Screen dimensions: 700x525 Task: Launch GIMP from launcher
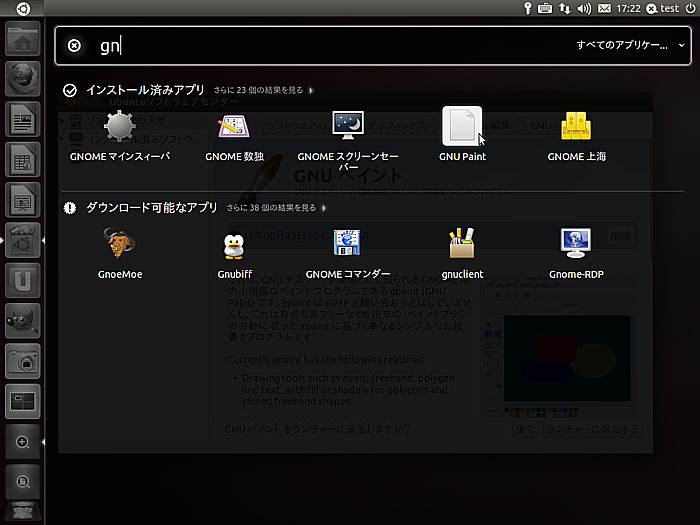(23, 321)
